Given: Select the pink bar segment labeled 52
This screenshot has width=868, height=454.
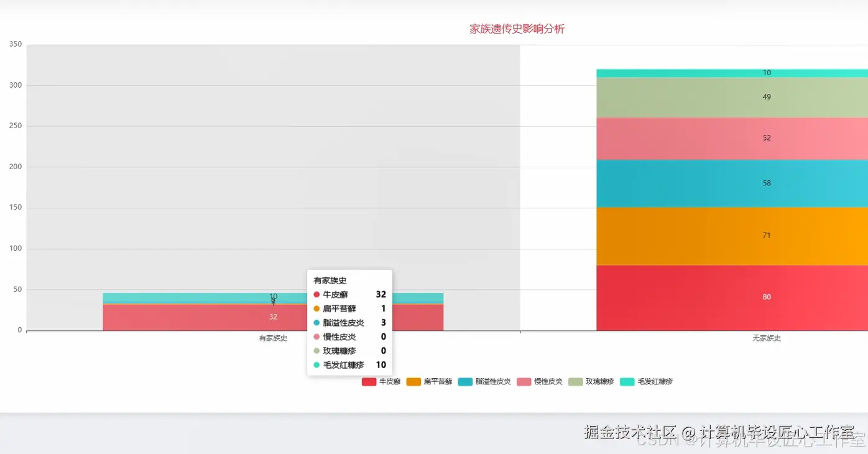Looking at the screenshot, I should click(732, 139).
